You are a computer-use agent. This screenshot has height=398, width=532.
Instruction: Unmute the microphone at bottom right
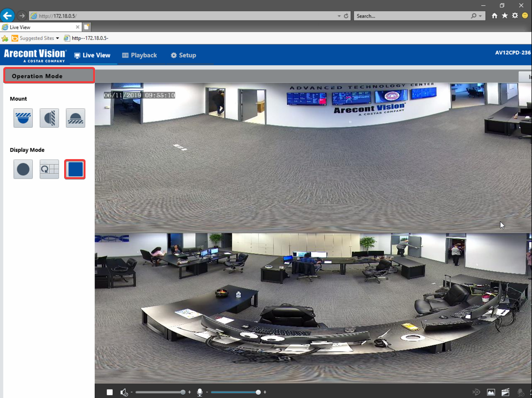[x=521, y=392]
